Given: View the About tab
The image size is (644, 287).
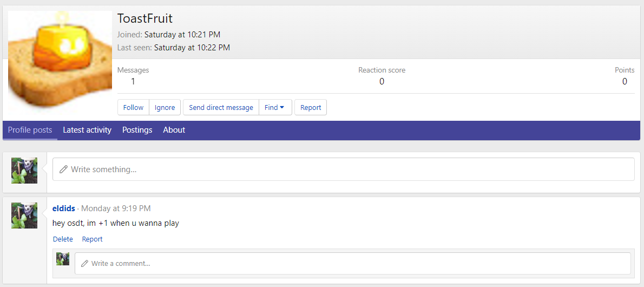Looking at the screenshot, I should 174,130.
